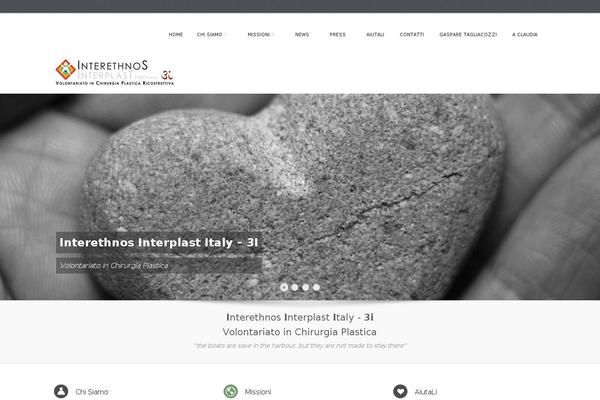
Task: Click the AiutaLi heart icon
Action: [400, 391]
